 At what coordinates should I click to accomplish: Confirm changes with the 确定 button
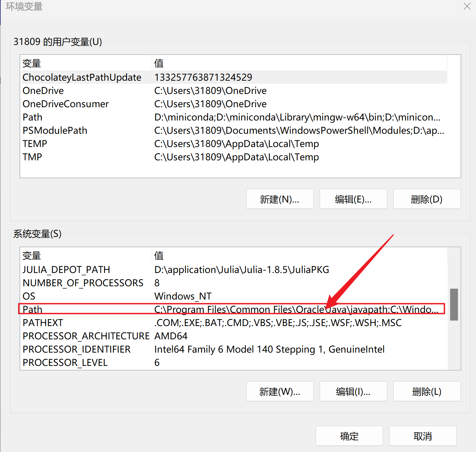tap(349, 436)
